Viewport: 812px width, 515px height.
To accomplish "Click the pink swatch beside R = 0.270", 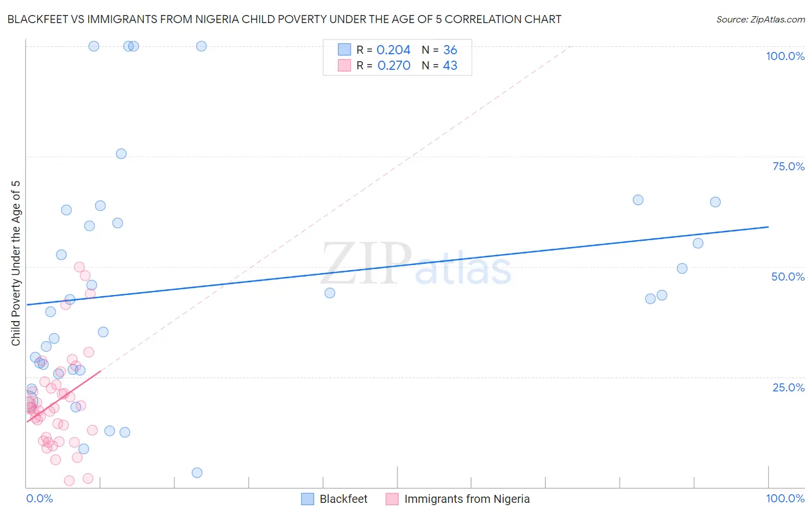I will pyautogui.click(x=344, y=65).
